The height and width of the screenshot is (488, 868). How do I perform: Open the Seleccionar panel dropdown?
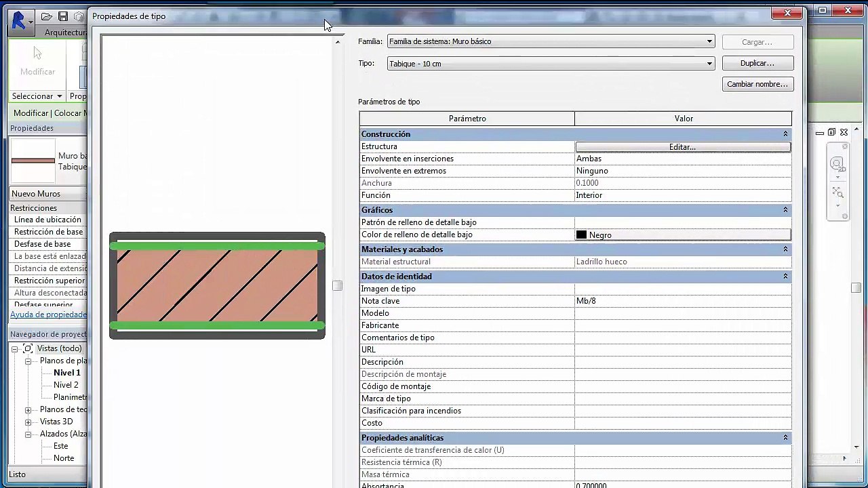(37, 96)
